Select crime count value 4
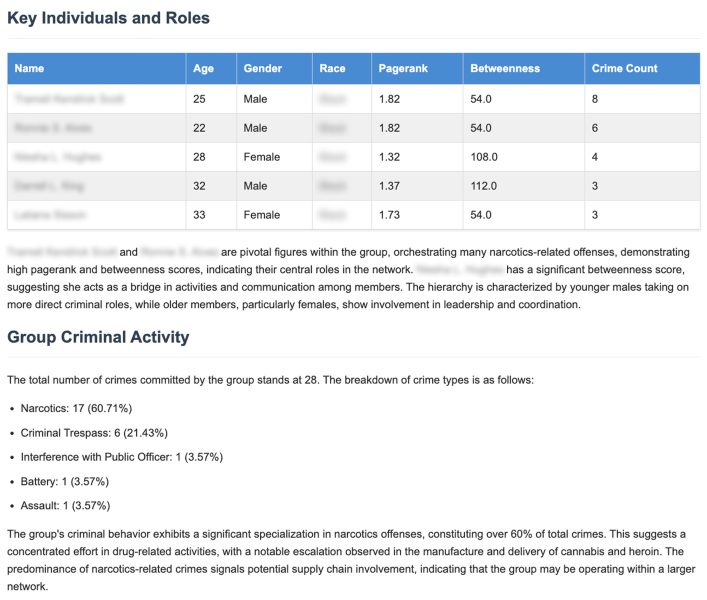Viewport: 707px width, 600px height. (595, 157)
